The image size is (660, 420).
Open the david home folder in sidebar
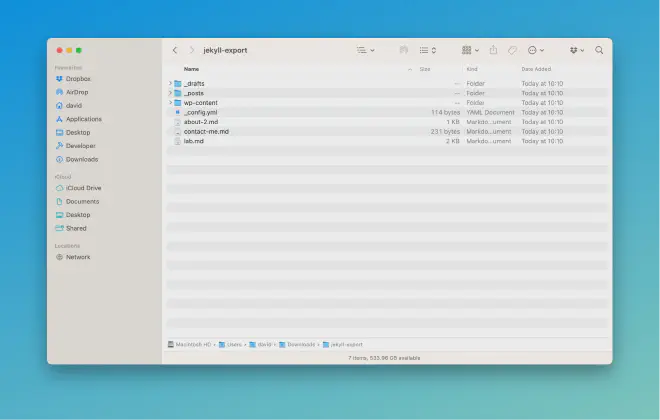tap(69, 106)
